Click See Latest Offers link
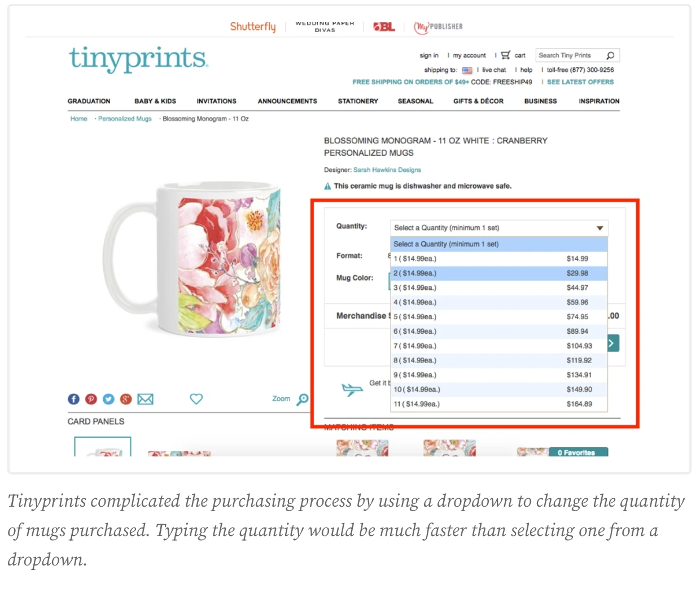Image resolution: width=700 pixels, height=592 pixels. (x=580, y=82)
